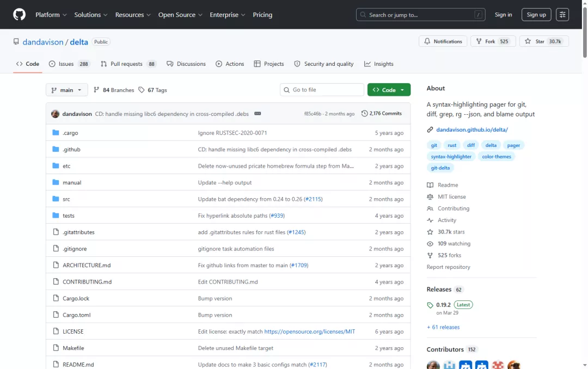This screenshot has width=588, height=369.
Task: Go to GitHub home via Octocat logo
Action: [x=19, y=15]
